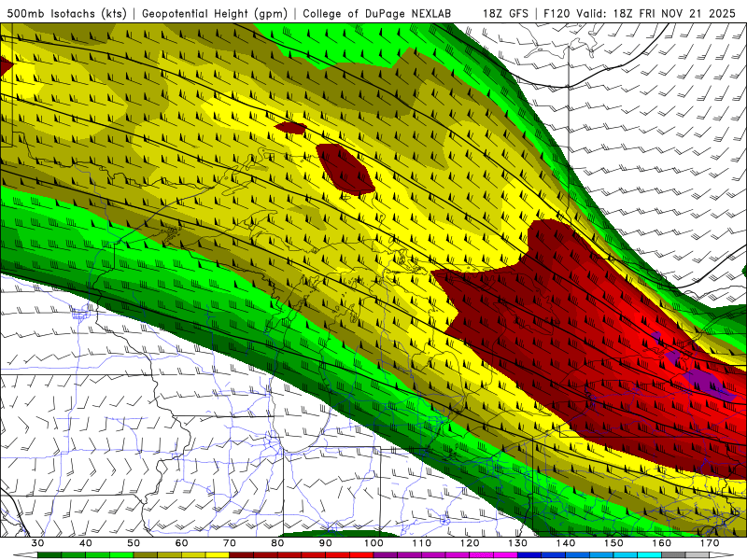Click the '50' label on the color scale
This screenshot has width=747, height=560.
(x=134, y=543)
